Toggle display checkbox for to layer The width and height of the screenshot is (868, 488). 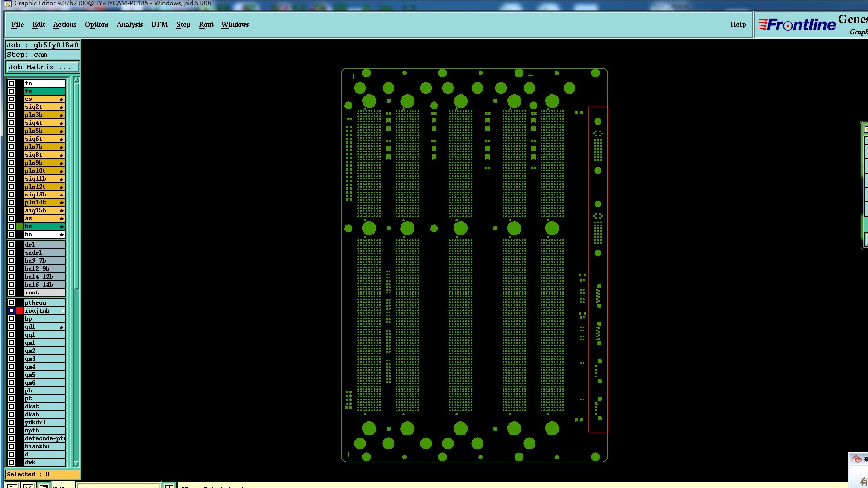[x=12, y=83]
